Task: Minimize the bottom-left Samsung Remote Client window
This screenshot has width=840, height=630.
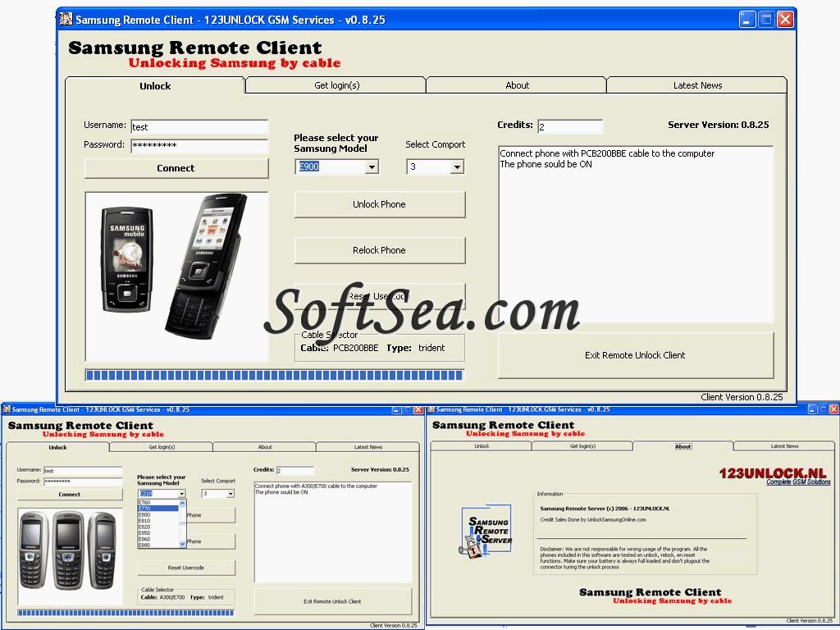Action: pos(396,410)
